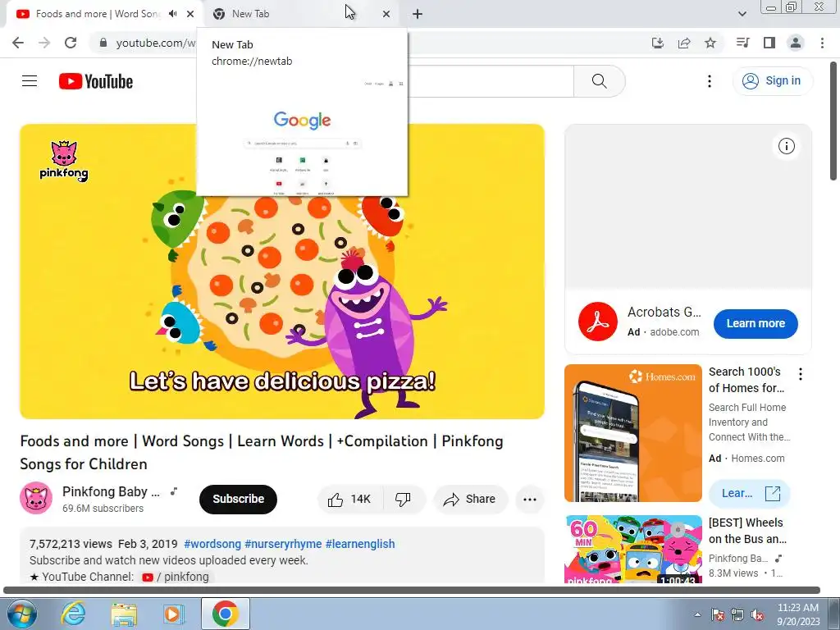
Task: Click the Action Center flag tray icon
Action: pos(718,615)
